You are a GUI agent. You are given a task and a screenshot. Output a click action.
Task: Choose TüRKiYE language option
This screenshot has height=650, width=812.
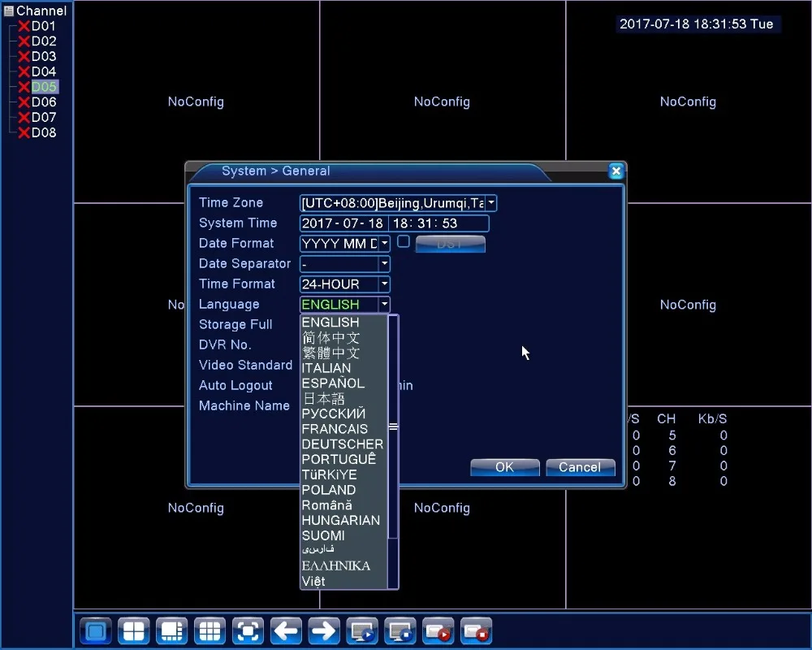[x=343, y=474]
